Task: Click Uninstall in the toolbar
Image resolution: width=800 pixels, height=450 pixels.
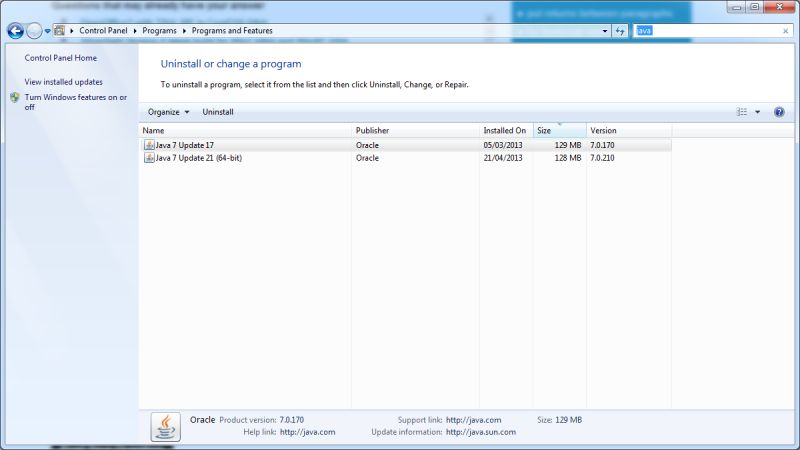Action: [x=218, y=112]
